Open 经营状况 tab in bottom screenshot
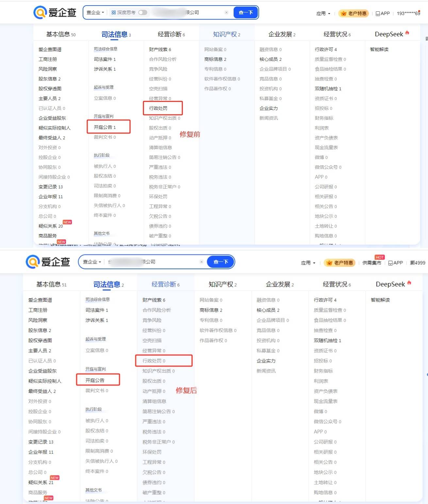The width and height of the screenshot is (428, 504). click(x=337, y=284)
